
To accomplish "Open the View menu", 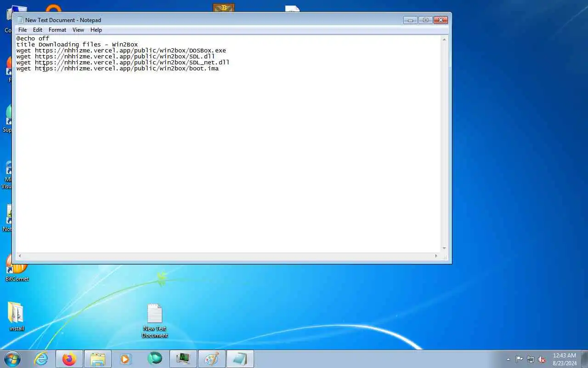I will [x=78, y=30].
